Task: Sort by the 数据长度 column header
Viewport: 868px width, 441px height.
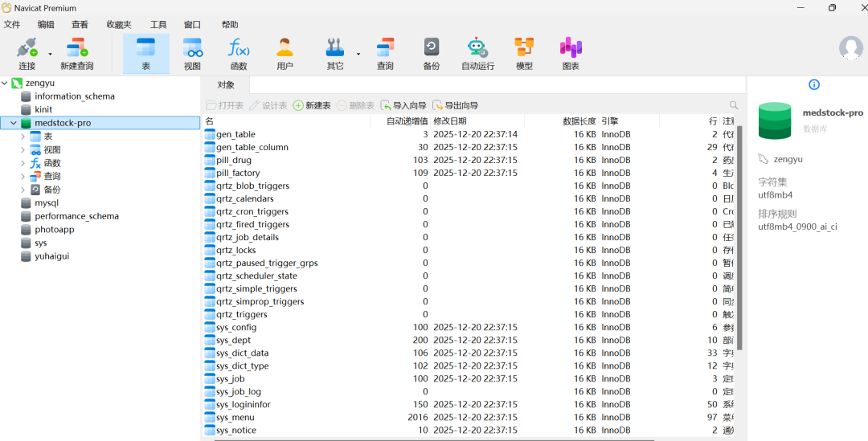Action: 562,121
